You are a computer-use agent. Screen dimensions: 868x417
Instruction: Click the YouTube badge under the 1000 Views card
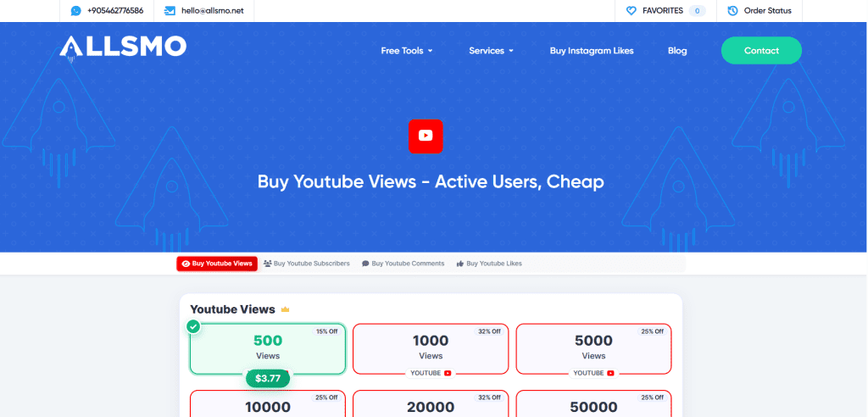tap(431, 373)
